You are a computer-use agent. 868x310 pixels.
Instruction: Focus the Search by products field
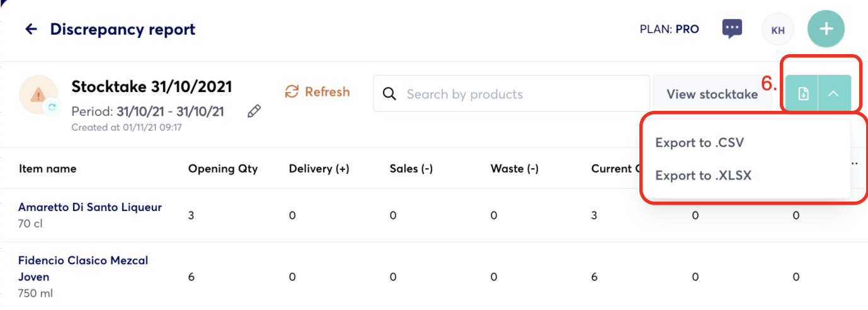pyautogui.click(x=511, y=94)
